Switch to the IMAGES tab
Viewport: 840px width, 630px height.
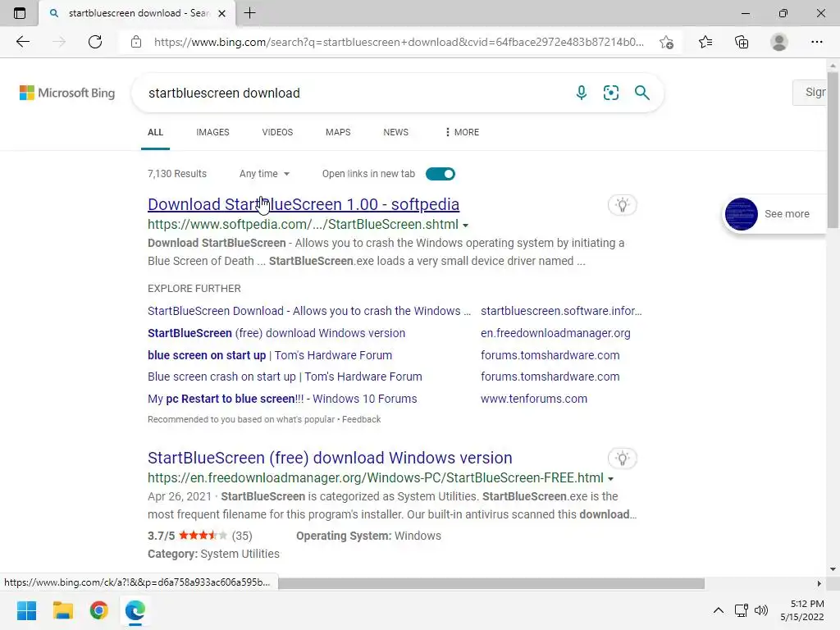tap(212, 132)
